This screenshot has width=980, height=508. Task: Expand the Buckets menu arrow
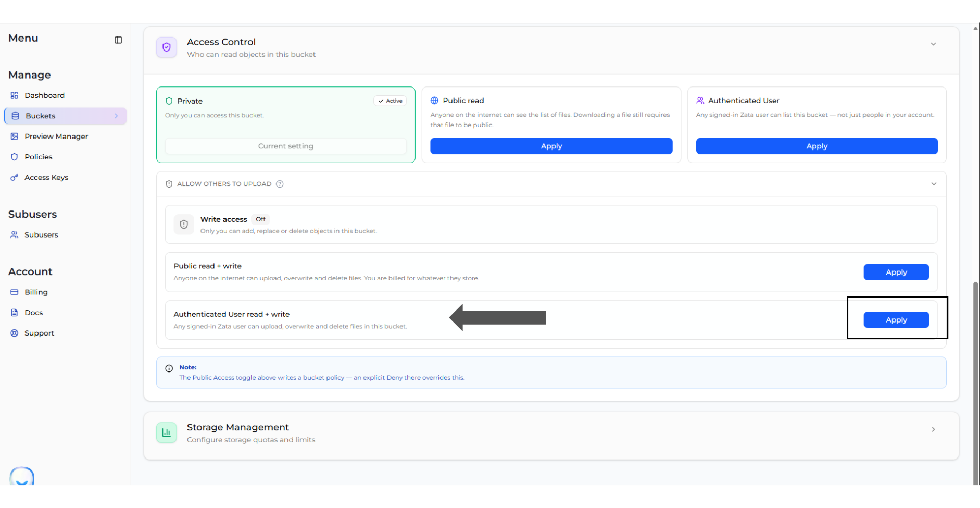[x=116, y=116]
